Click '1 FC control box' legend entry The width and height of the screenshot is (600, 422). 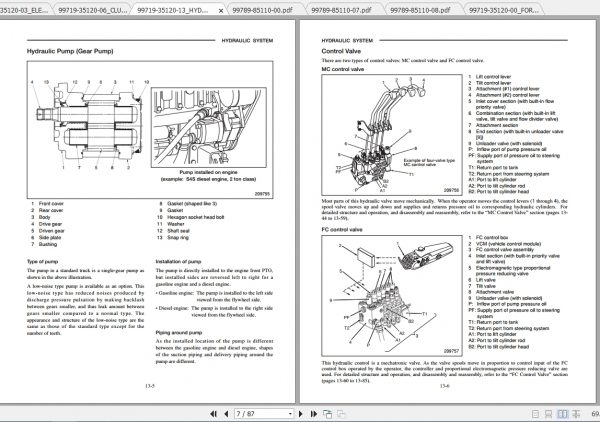[488, 238]
